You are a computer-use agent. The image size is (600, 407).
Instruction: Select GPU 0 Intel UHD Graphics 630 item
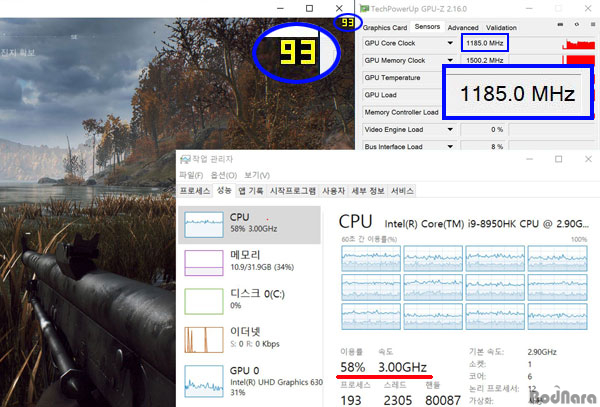click(249, 381)
